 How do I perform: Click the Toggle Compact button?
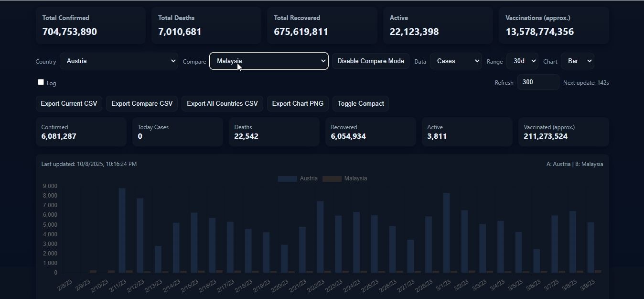[x=360, y=104]
